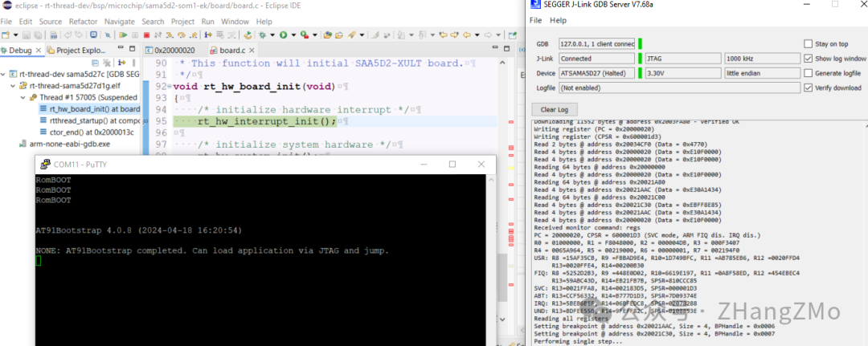
Task: Click the Open Task folder icon in toolbar
Action: pyautogui.click(x=339, y=35)
